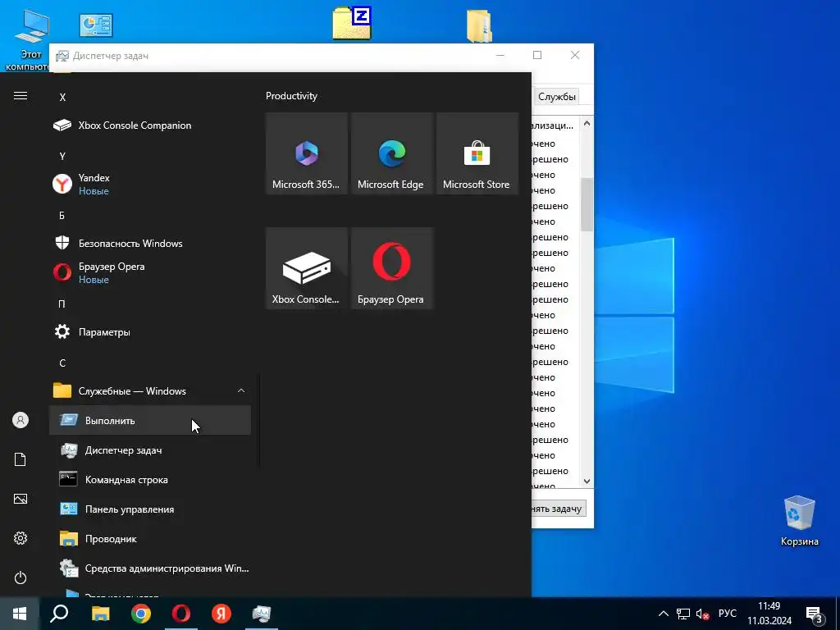Open Командная строка from app list
The height and width of the screenshot is (630, 840).
(149, 479)
